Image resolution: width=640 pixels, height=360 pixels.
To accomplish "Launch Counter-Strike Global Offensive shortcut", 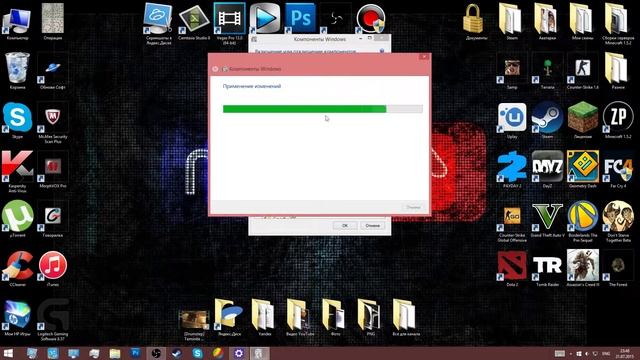I will click(512, 224).
